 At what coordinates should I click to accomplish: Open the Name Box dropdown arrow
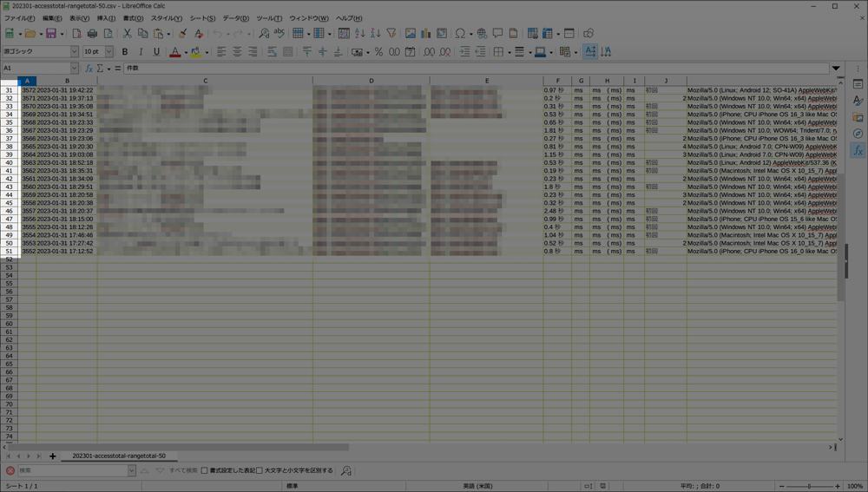[x=74, y=68]
